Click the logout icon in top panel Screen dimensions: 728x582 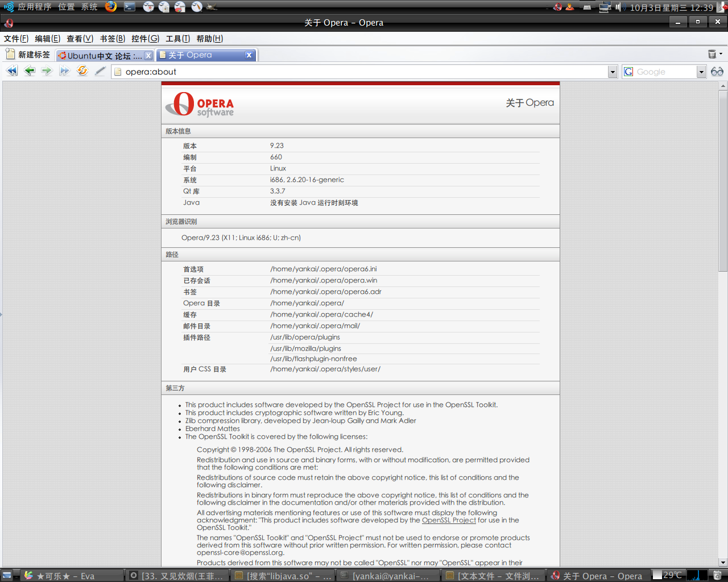click(722, 7)
